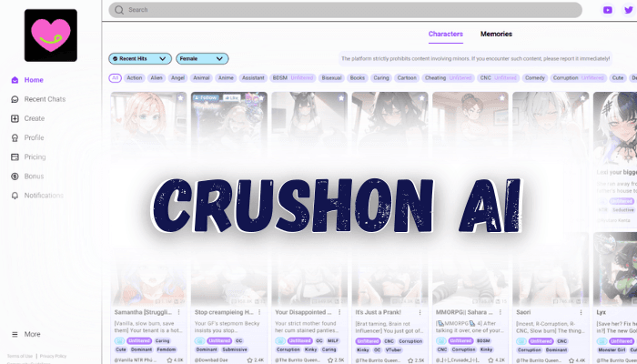637x364 pixels.
Task: Favorite the pink-haired character card with its star
Action: (180, 98)
